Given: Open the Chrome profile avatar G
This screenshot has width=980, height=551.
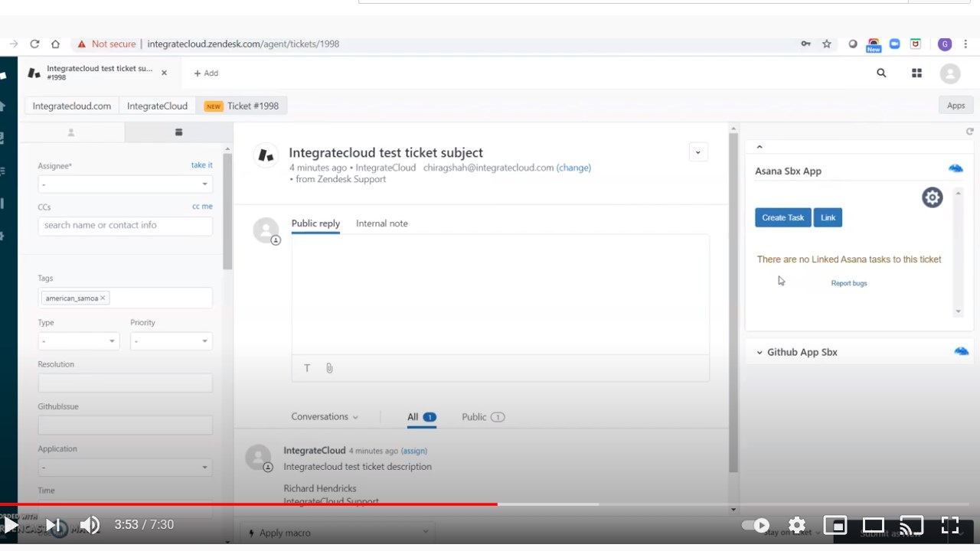Looking at the screenshot, I should click(945, 44).
